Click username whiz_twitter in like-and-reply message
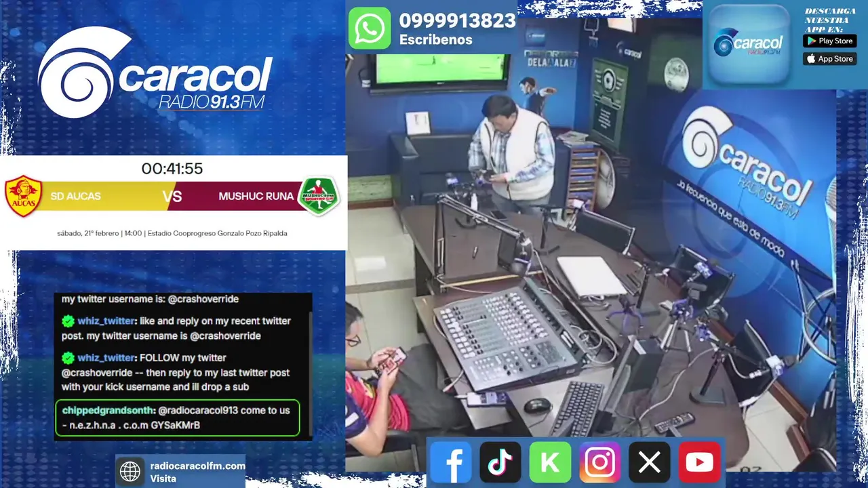868x488 pixels. click(x=106, y=321)
